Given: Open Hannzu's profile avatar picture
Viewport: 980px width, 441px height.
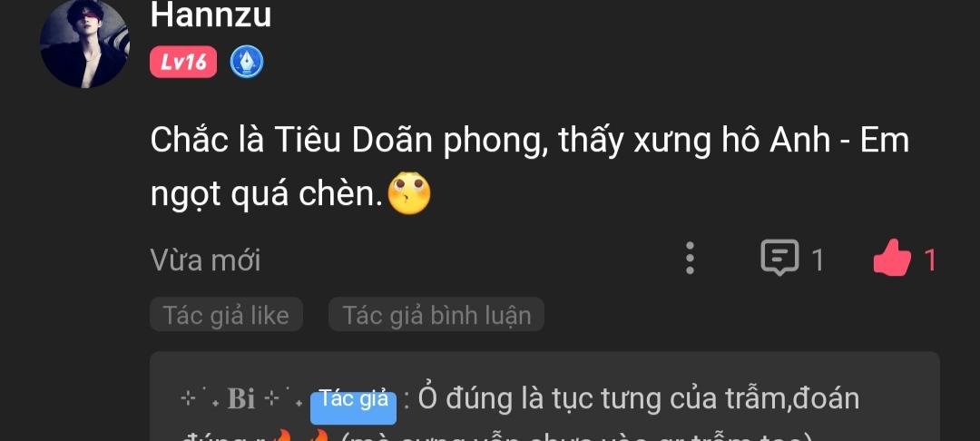Looking at the screenshot, I should (84, 44).
